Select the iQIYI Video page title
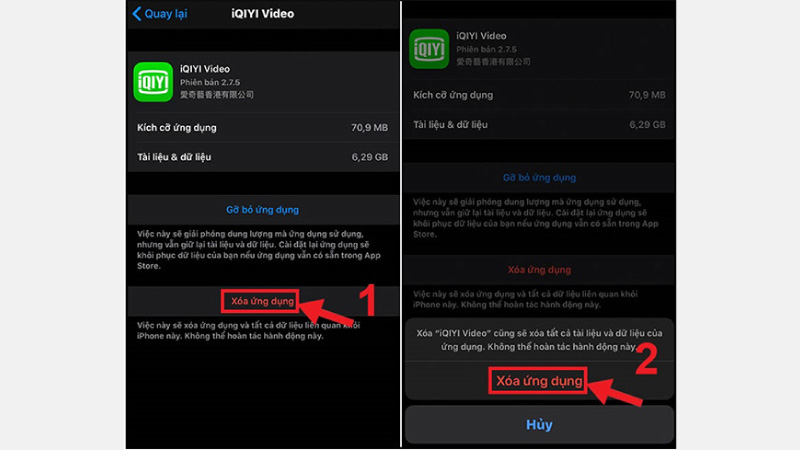This screenshot has width=800, height=450. pyautogui.click(x=262, y=14)
